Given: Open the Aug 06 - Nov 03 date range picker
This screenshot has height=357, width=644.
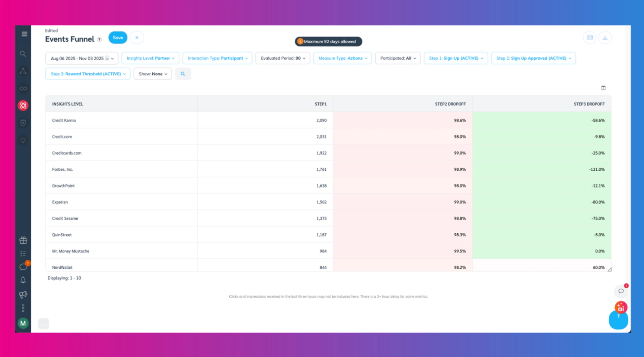Looking at the screenshot, I should point(81,58).
